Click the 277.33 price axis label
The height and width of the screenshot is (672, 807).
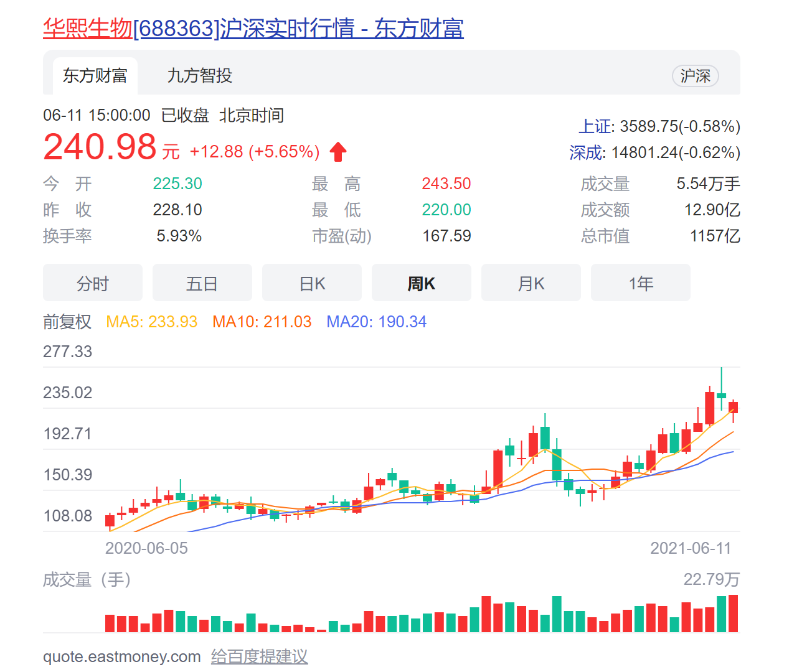pyautogui.click(x=67, y=352)
